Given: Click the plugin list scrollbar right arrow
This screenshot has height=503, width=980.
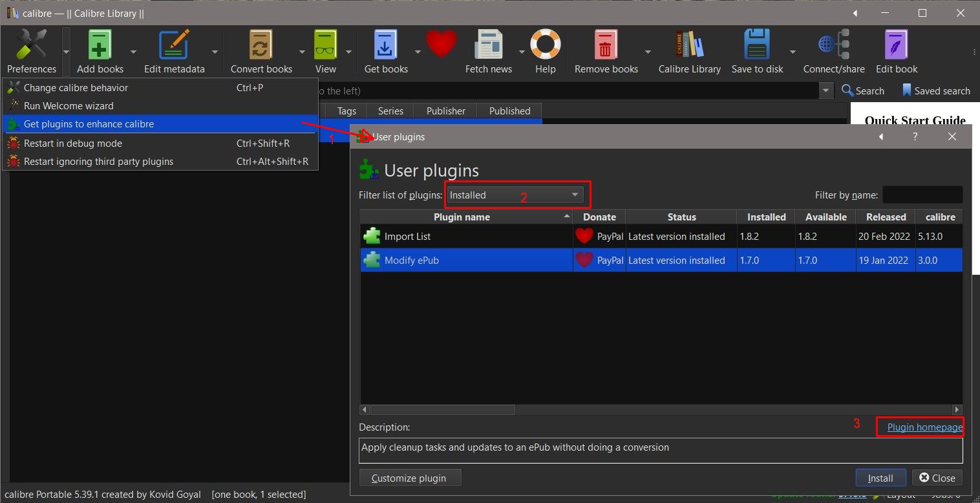Looking at the screenshot, I should (957, 410).
